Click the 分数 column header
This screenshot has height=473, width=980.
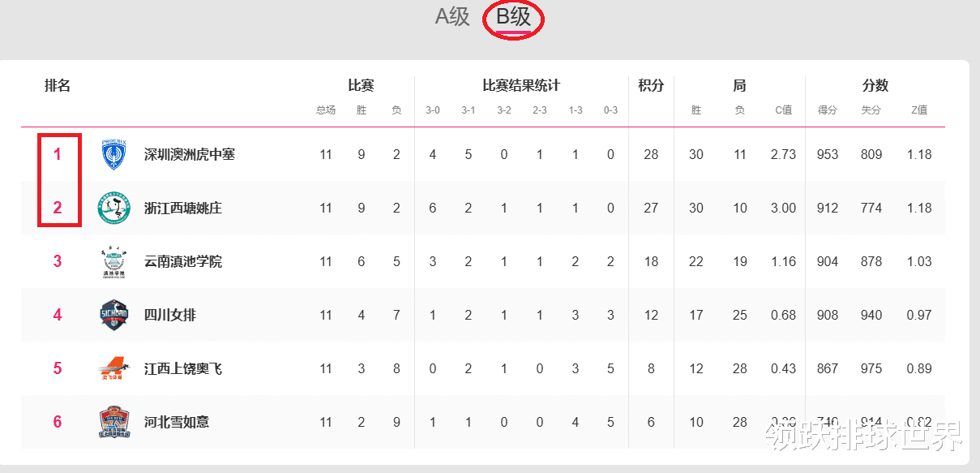pos(875,85)
